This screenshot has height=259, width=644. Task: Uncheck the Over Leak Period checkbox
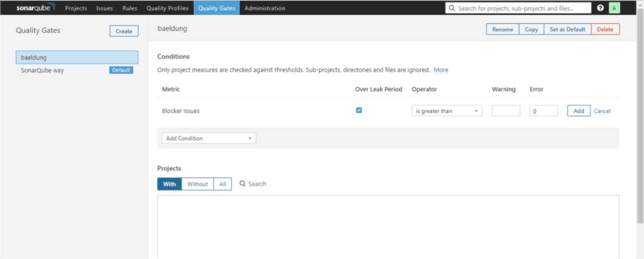pos(359,110)
